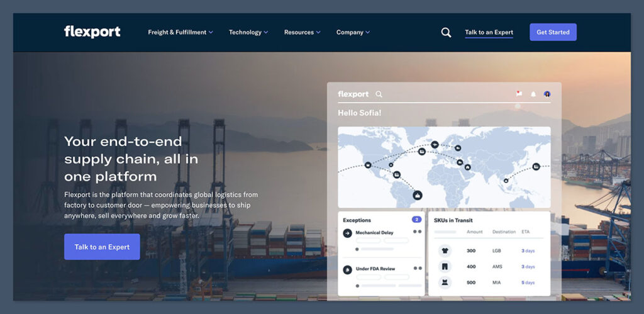This screenshot has width=644, height=314.
Task: Click the ETA column header
Action: [x=525, y=232]
